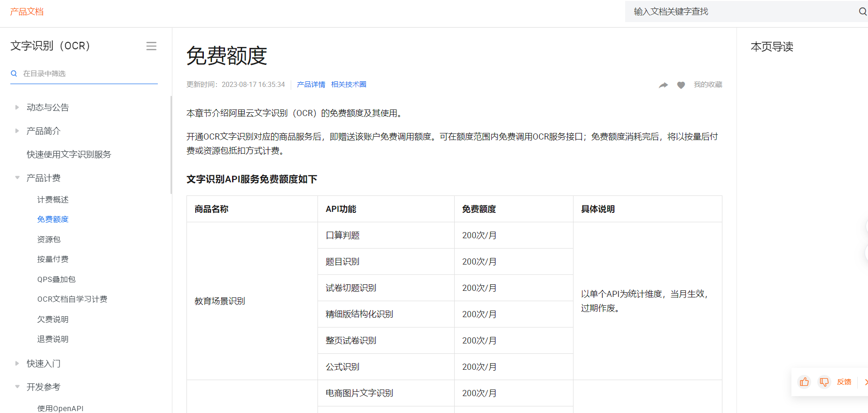
Task: Click 动态与公告 label in sidebar
Action: [47, 107]
